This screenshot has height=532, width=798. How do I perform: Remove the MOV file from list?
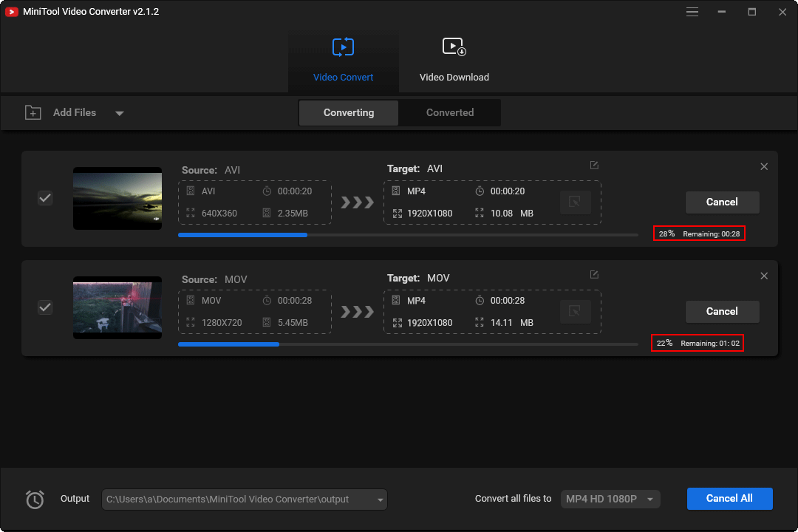pos(764,276)
